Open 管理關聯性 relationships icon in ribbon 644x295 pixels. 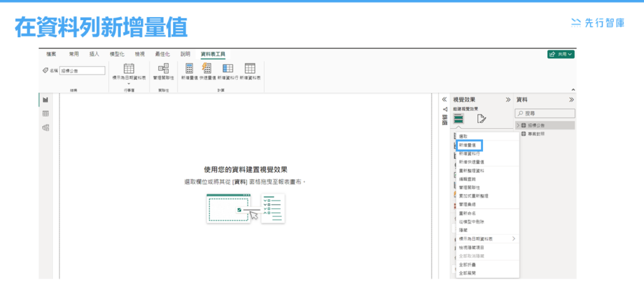tap(164, 68)
